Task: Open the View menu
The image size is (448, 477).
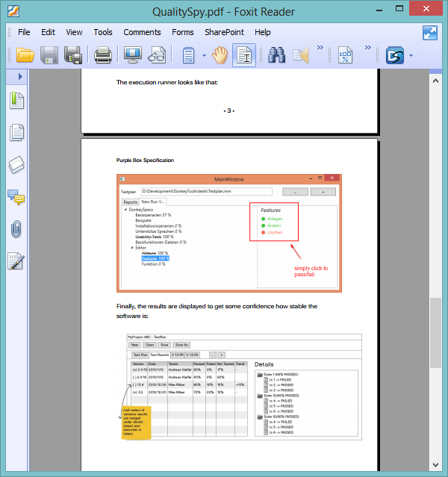Action: (x=74, y=32)
